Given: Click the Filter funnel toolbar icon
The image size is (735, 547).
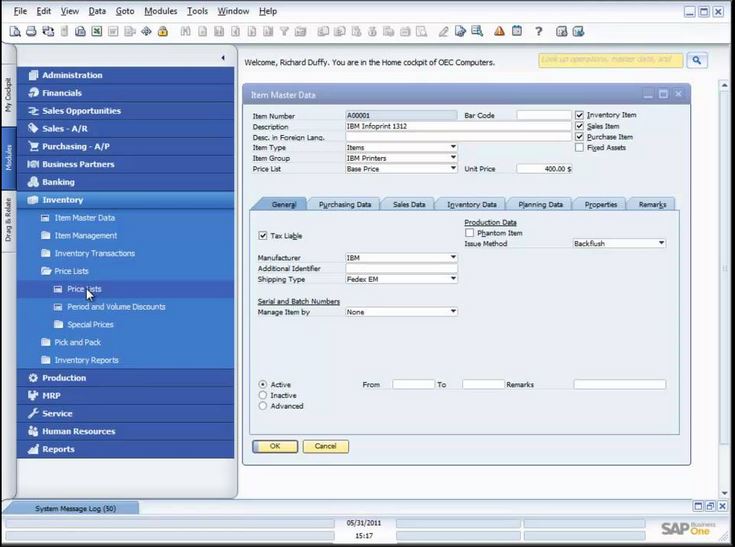Looking at the screenshot, I should click(284, 31).
